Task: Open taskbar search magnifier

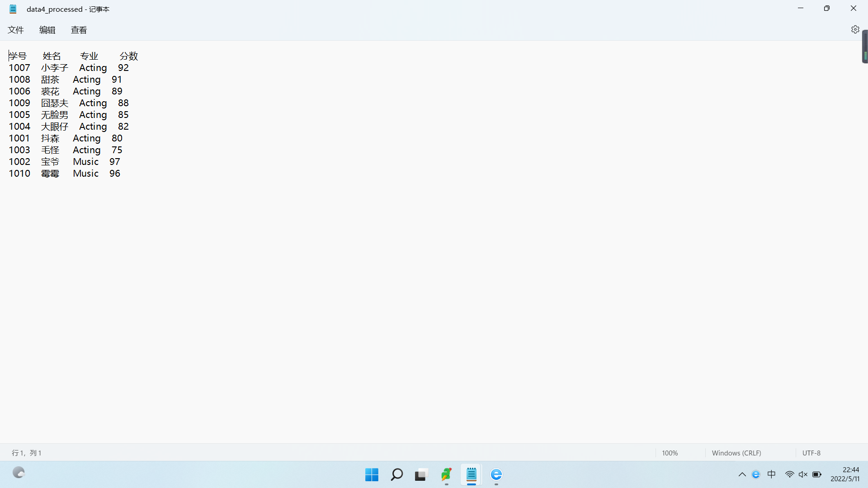Action: (x=396, y=474)
